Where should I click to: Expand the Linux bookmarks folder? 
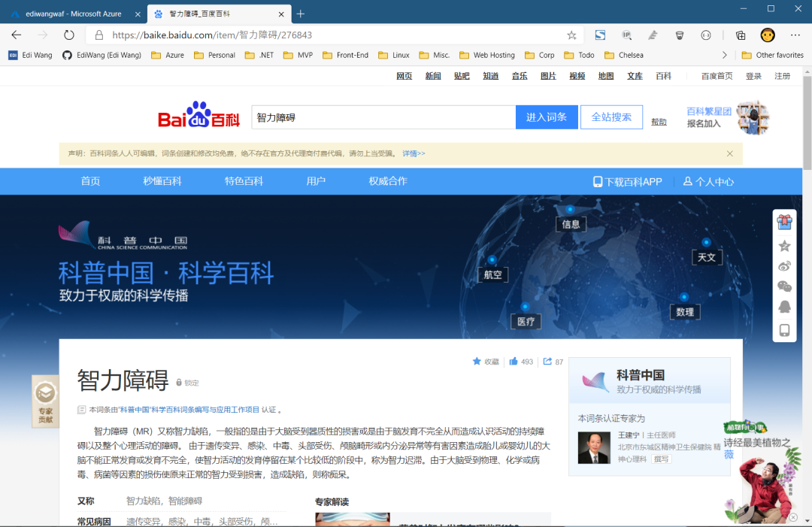click(x=393, y=55)
